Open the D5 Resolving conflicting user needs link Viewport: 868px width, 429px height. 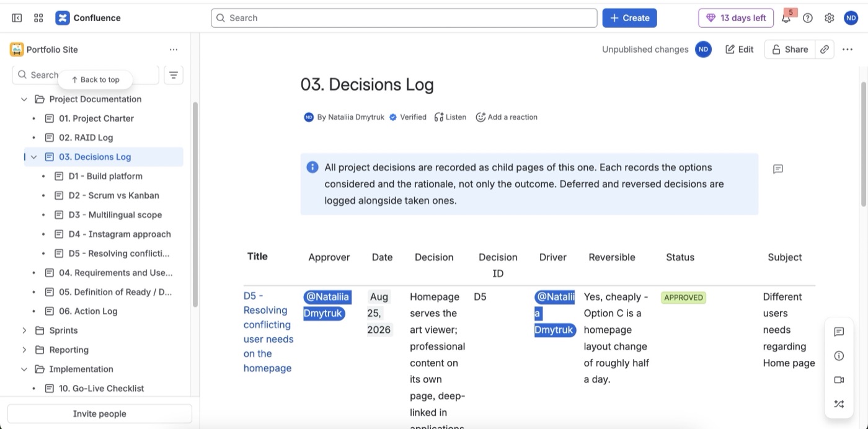point(268,332)
